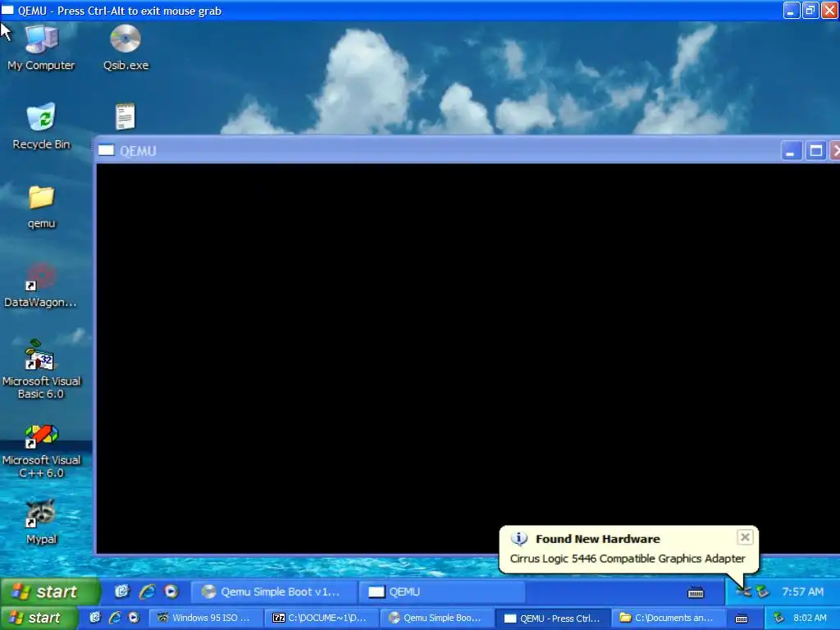Click the Safely Remove Hardware icon in outer tray
840x630 pixels.
(778, 618)
